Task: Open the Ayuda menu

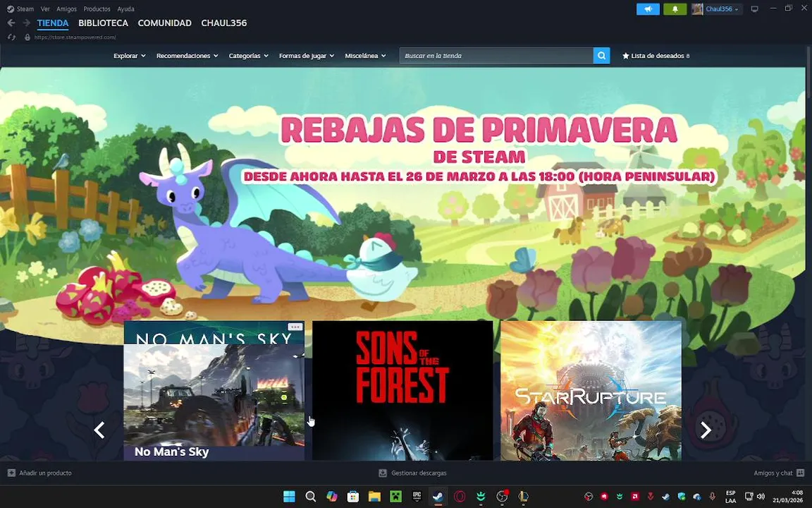Action: [x=126, y=8]
